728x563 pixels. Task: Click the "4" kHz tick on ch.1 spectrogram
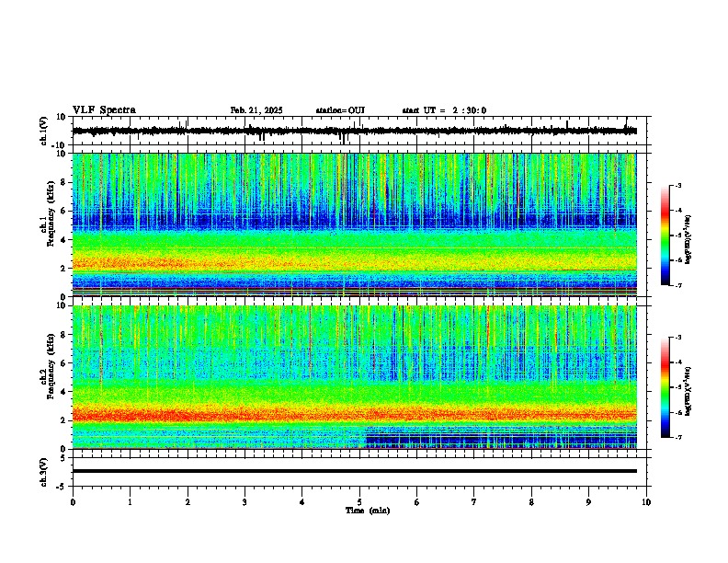(64, 240)
